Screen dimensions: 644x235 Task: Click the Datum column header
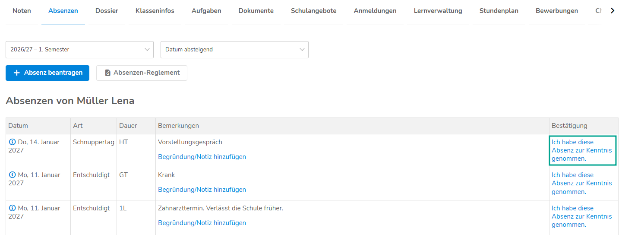[x=18, y=126]
